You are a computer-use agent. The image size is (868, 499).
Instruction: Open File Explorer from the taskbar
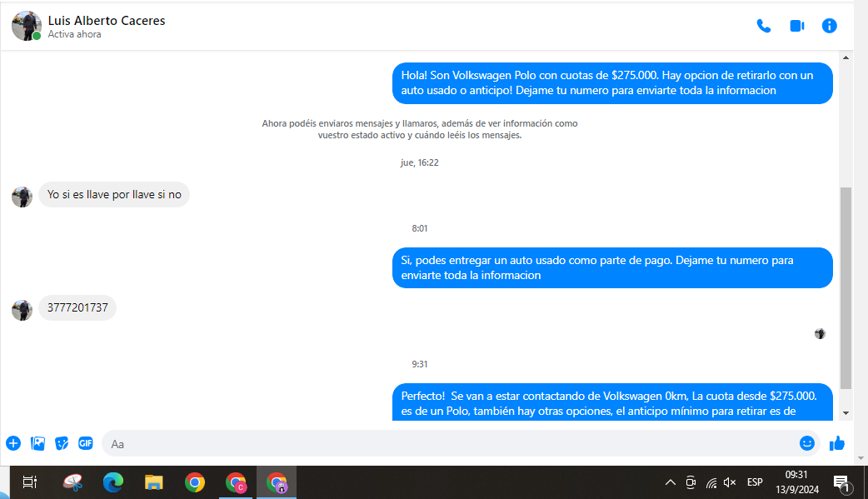point(154,482)
